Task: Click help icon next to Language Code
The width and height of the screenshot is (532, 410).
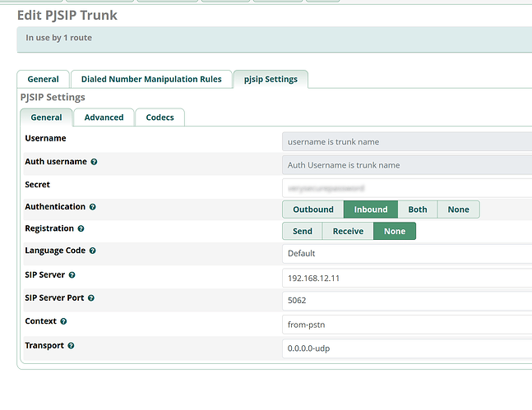Action: click(x=93, y=251)
